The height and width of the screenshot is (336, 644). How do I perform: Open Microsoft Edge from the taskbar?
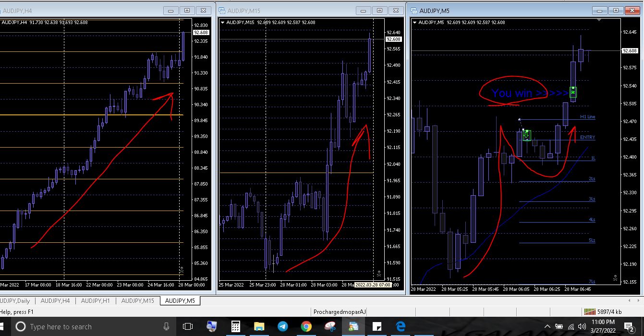401,326
